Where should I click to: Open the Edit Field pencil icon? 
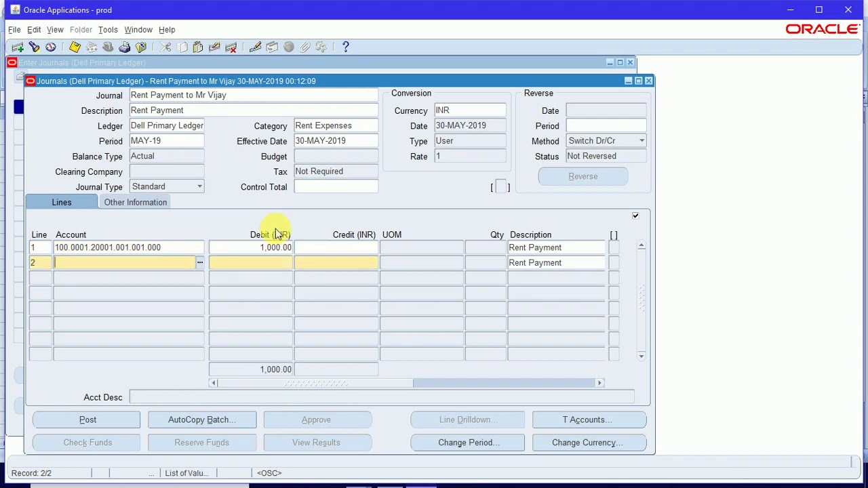[x=255, y=47]
